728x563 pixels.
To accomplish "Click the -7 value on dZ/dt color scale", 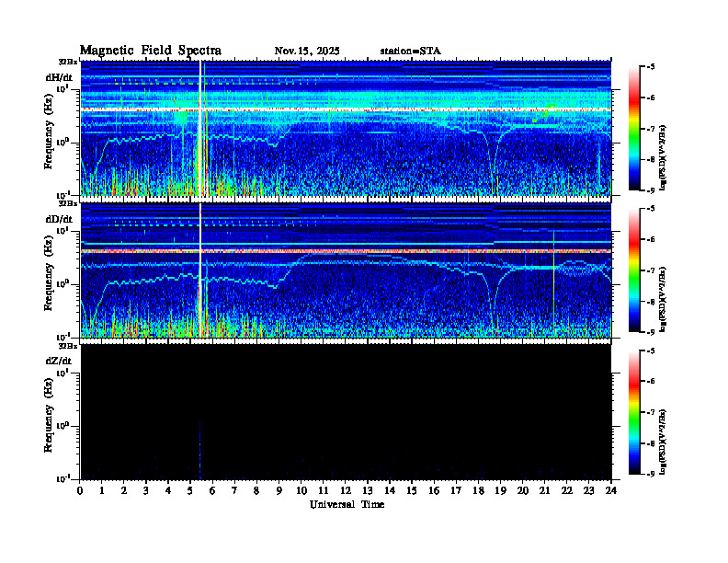I will 651,412.
